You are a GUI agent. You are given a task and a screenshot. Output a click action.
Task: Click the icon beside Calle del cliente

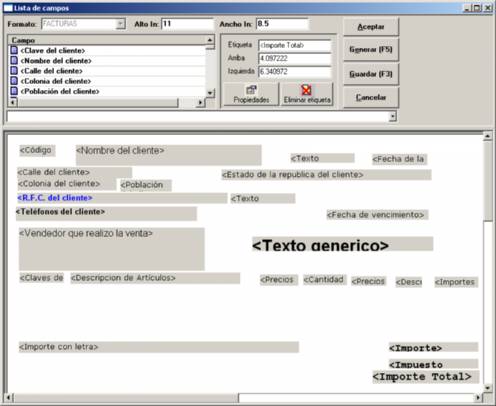tap(14, 71)
